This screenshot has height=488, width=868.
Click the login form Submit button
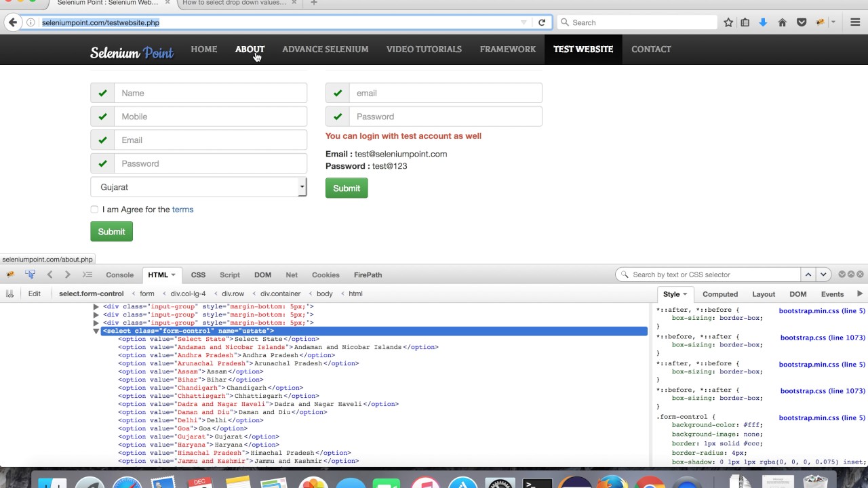[x=347, y=188]
